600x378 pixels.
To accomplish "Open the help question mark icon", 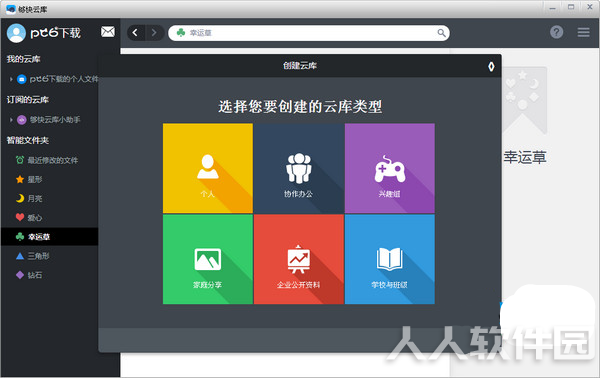I will tap(556, 32).
